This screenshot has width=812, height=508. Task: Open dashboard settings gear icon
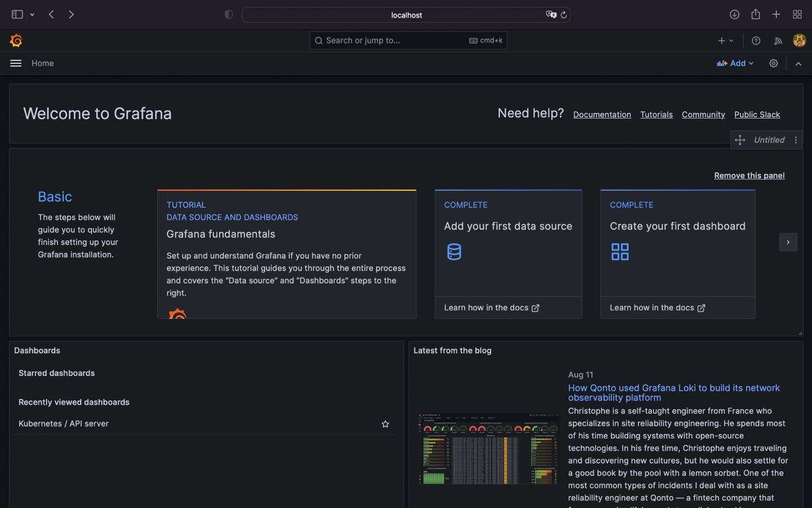pyautogui.click(x=773, y=63)
